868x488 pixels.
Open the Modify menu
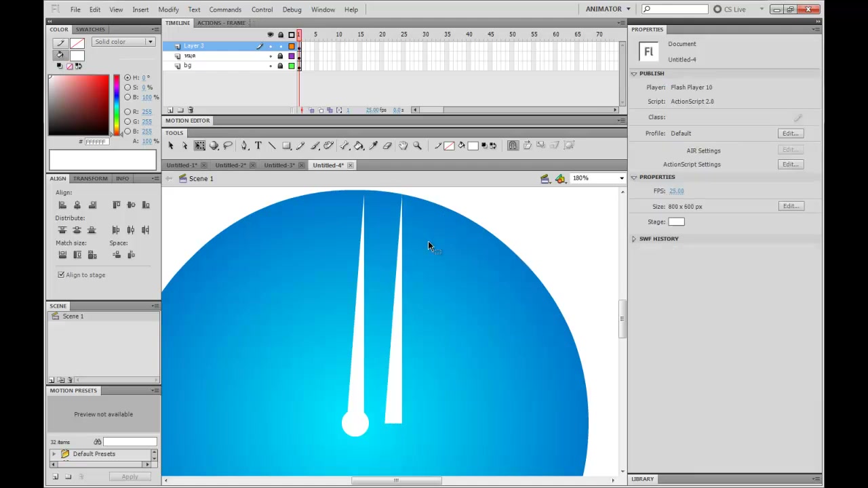168,9
